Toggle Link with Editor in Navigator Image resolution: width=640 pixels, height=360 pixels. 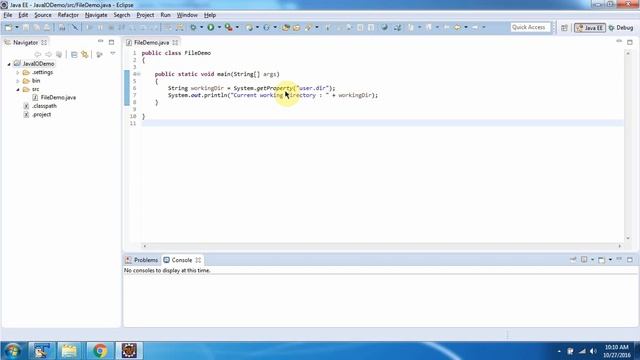pos(85,54)
